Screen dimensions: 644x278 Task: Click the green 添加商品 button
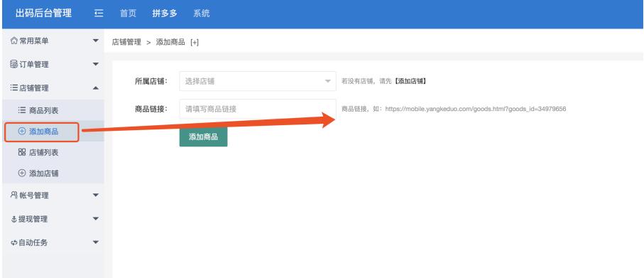[x=203, y=137]
